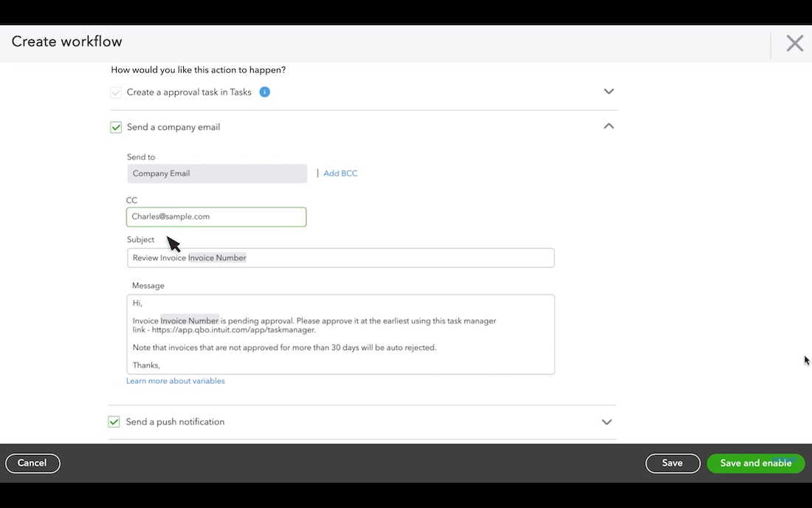Uncheck Send a push notification checkbox
Viewport: 812px width, 508px height.
click(x=114, y=422)
